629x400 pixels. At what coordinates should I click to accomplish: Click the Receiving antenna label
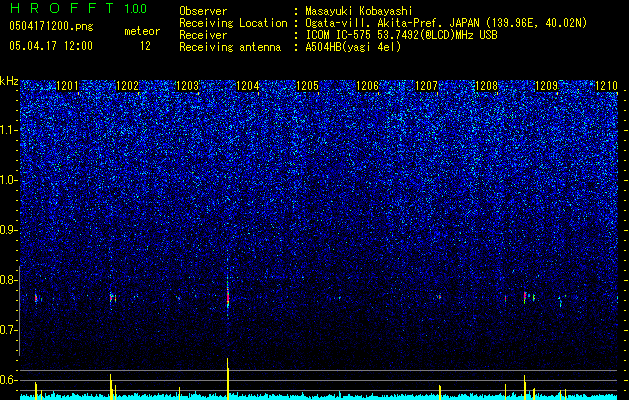point(230,47)
